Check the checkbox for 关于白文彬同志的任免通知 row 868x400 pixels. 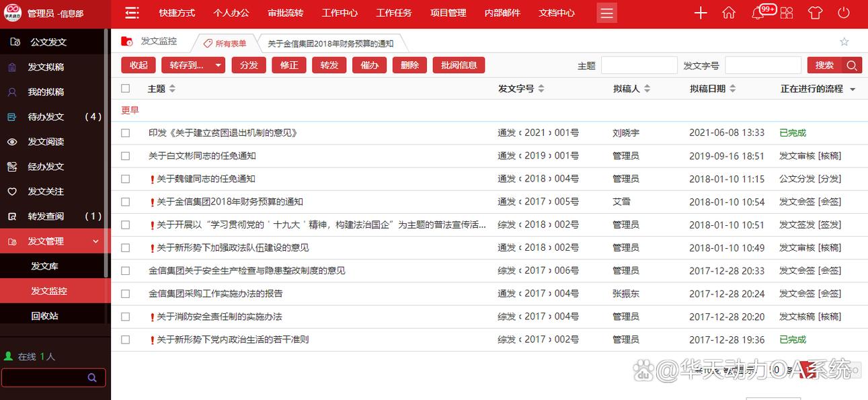[x=125, y=155]
